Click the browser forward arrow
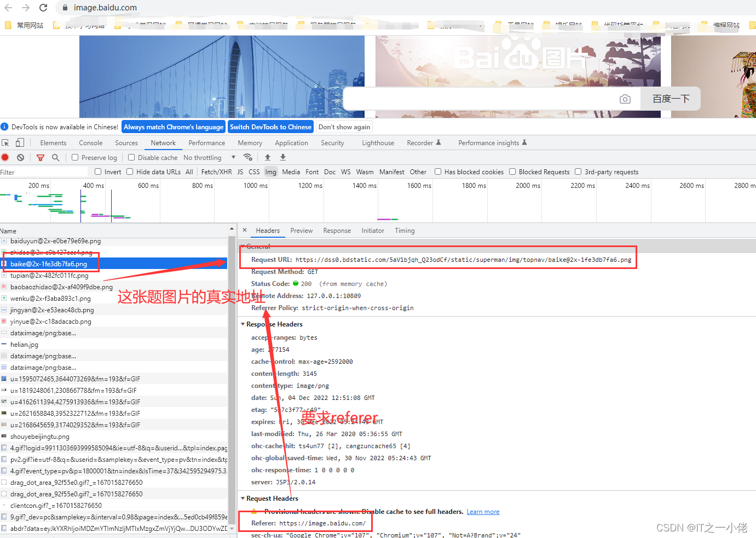Image resolution: width=756 pixels, height=538 pixels. coord(26,8)
